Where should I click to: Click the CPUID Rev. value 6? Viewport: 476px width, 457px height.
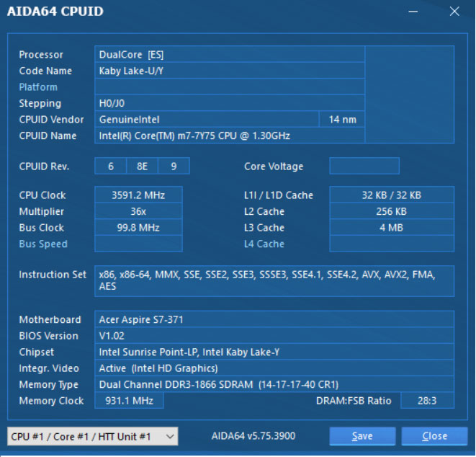[x=110, y=166]
